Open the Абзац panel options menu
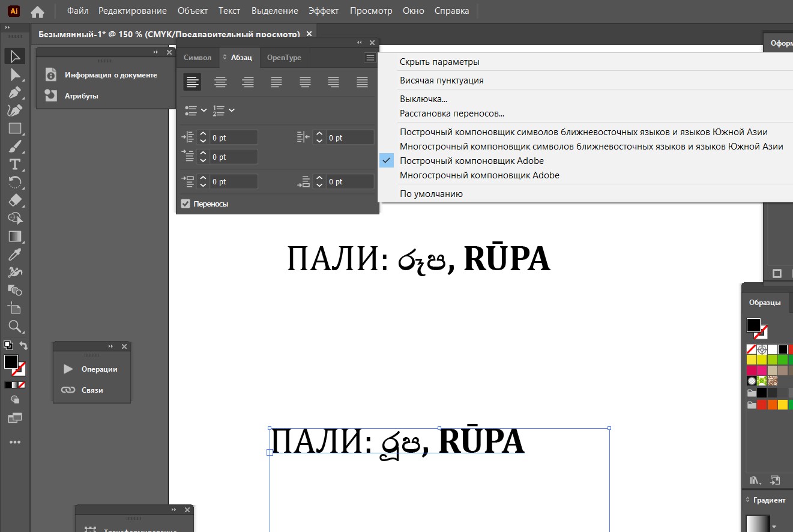 tap(370, 58)
